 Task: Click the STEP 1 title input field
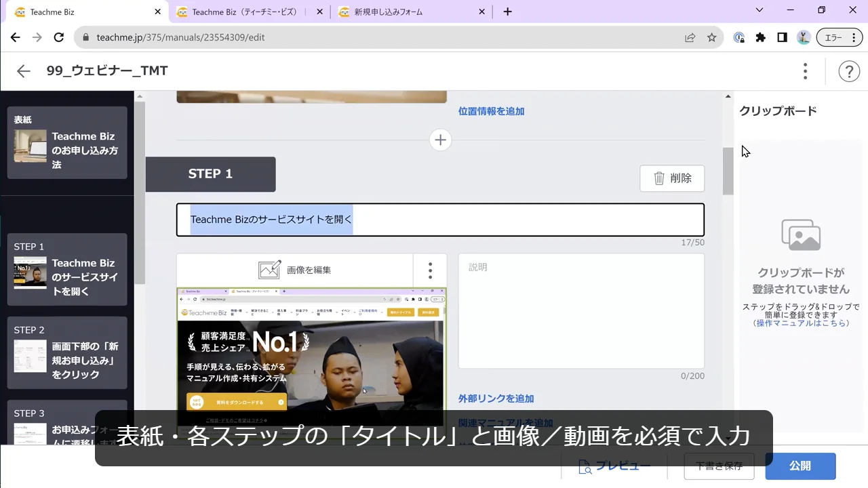tap(440, 220)
